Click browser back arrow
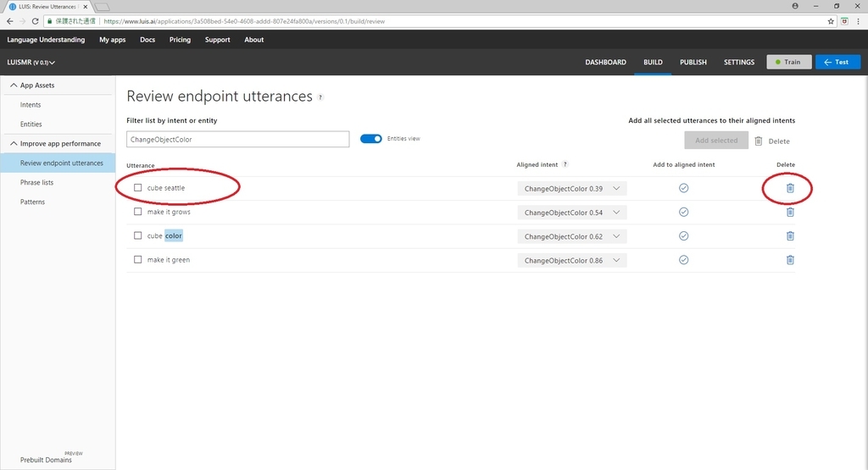868x470 pixels. click(9, 21)
